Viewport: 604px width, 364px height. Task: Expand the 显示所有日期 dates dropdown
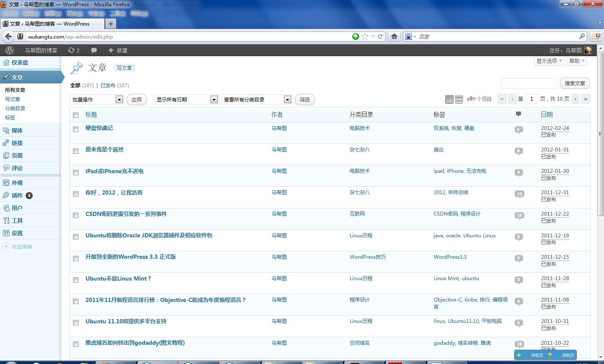(x=186, y=99)
